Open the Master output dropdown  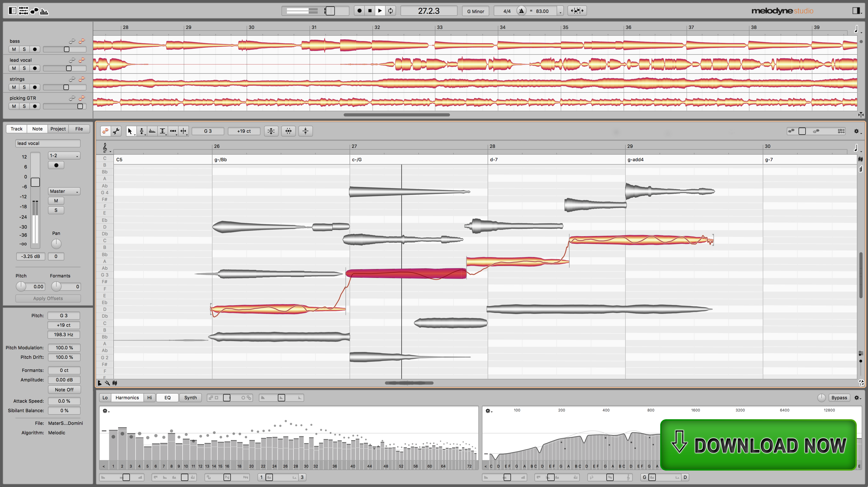tap(64, 191)
